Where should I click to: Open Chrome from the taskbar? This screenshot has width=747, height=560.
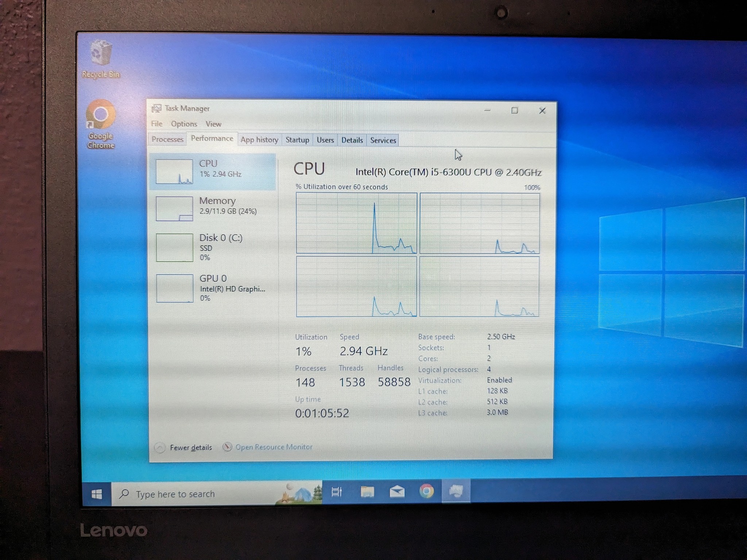pos(426,491)
